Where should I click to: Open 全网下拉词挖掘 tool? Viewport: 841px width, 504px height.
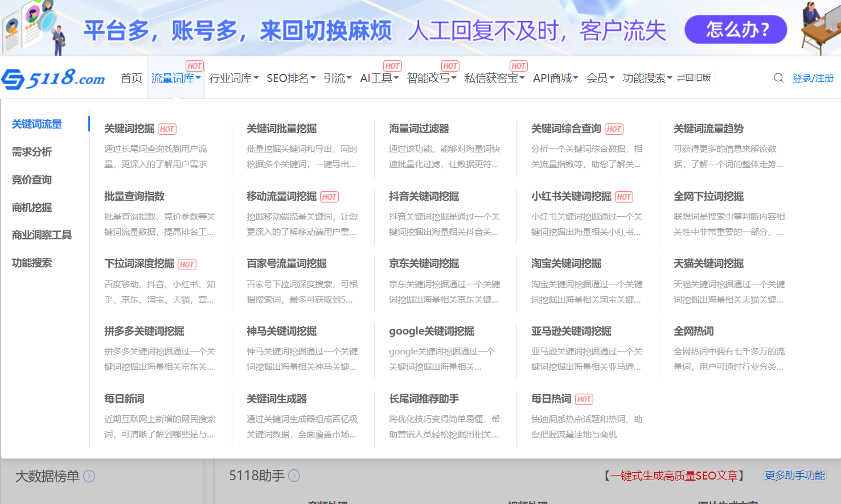[708, 196]
